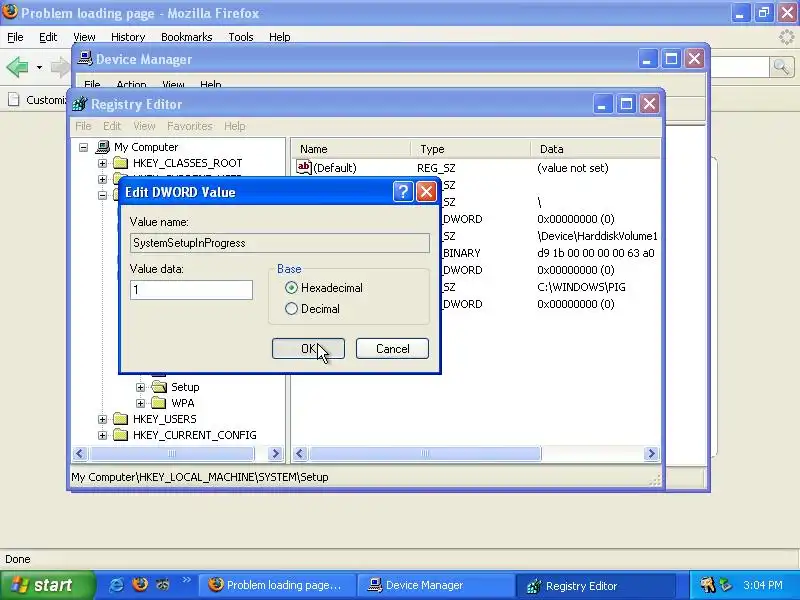Click the first system tray icon
Screen dimensions: 800x600
tap(708, 585)
